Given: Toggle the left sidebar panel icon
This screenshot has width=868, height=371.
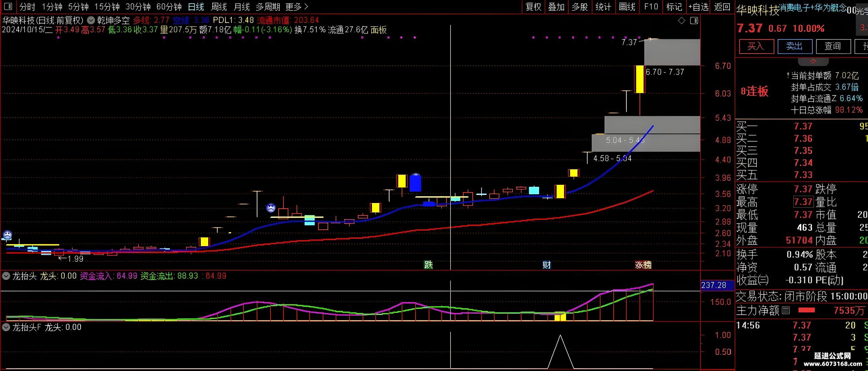Looking at the screenshot, I should pyautogui.click(x=8, y=6).
